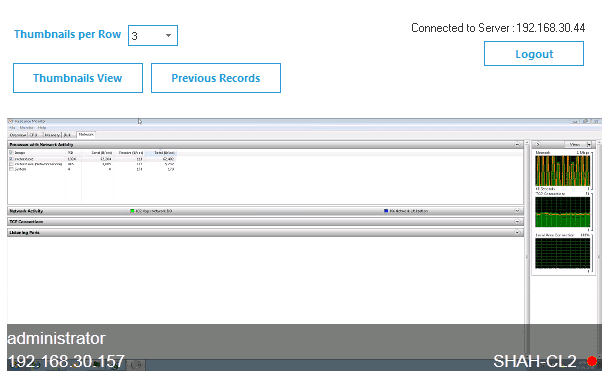Click the red status dot beside SHAH-CL2
The image size is (612, 382).
(x=592, y=361)
